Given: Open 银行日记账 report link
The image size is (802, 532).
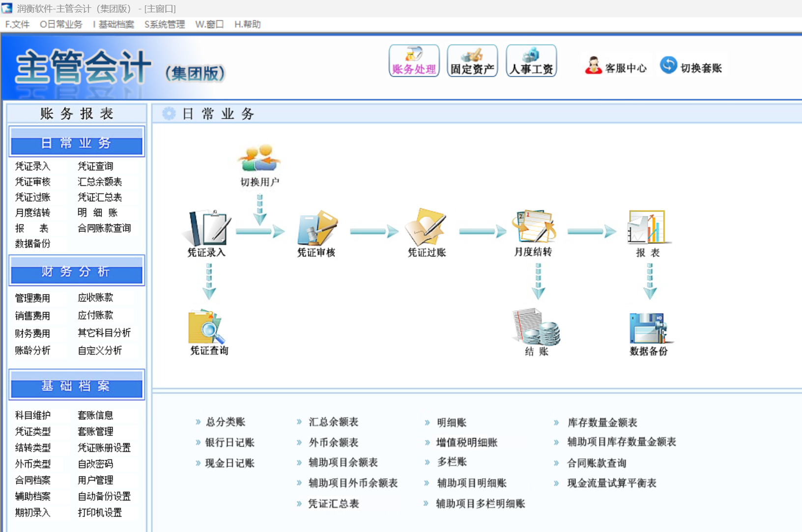Looking at the screenshot, I should [x=230, y=443].
